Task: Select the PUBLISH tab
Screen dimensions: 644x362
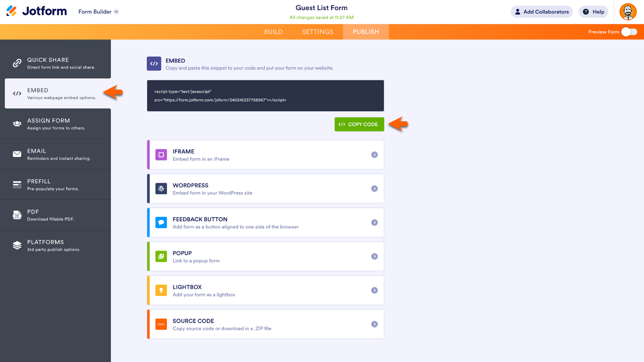Action: point(366,32)
